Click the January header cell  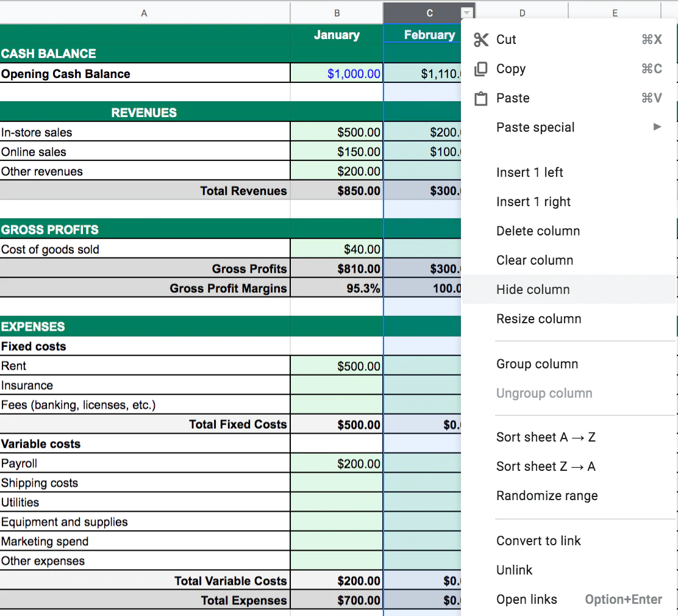coord(337,34)
